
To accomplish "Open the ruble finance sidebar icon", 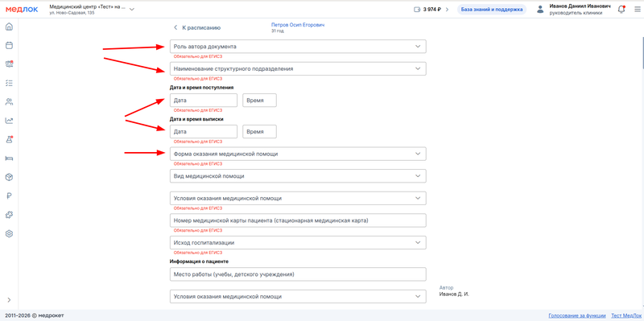I will tap(9, 196).
